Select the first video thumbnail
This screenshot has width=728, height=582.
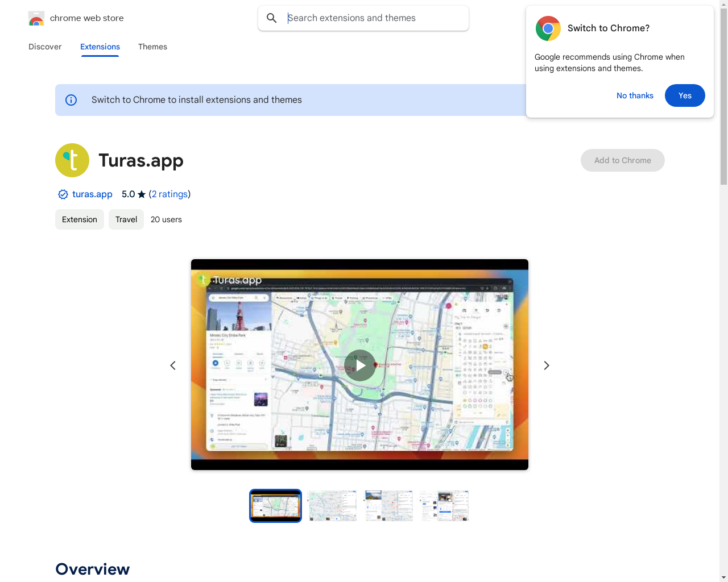click(275, 506)
